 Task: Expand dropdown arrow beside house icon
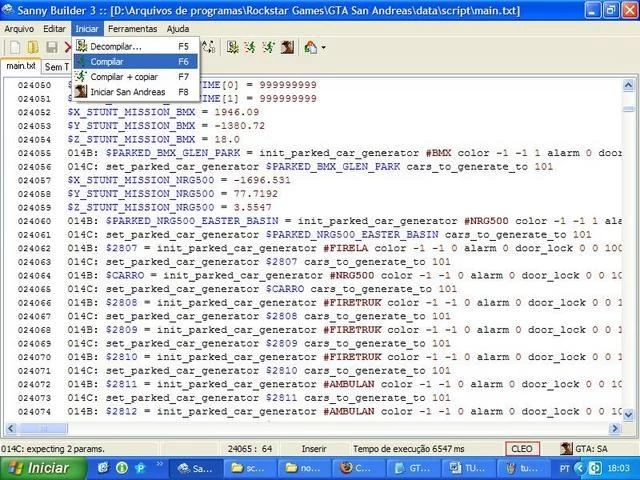coord(324,47)
